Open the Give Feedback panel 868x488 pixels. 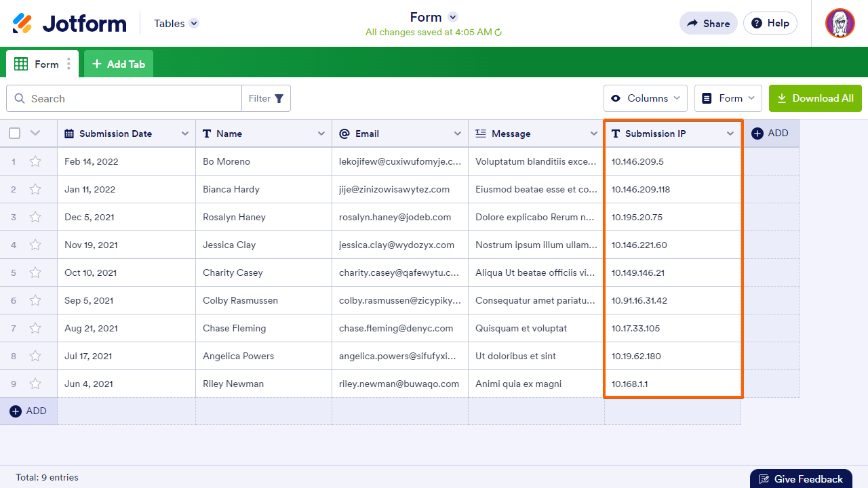(x=800, y=479)
